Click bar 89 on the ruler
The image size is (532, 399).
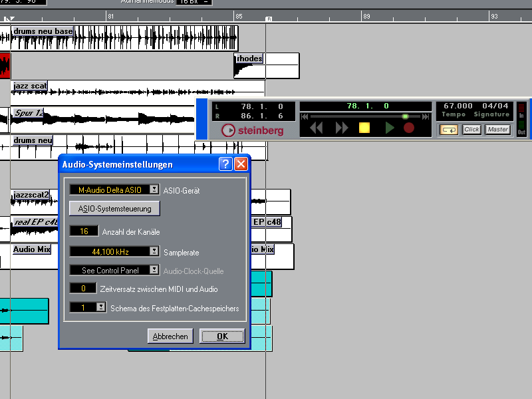(x=366, y=16)
